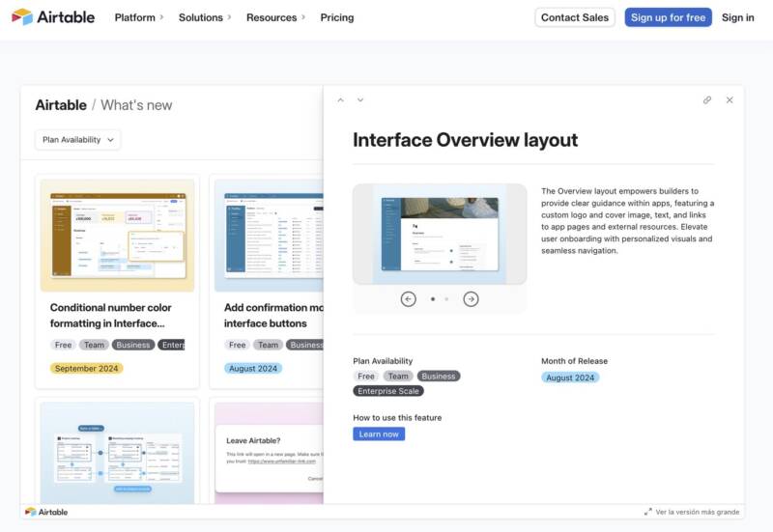Click the carousel previous arrow button

408,299
